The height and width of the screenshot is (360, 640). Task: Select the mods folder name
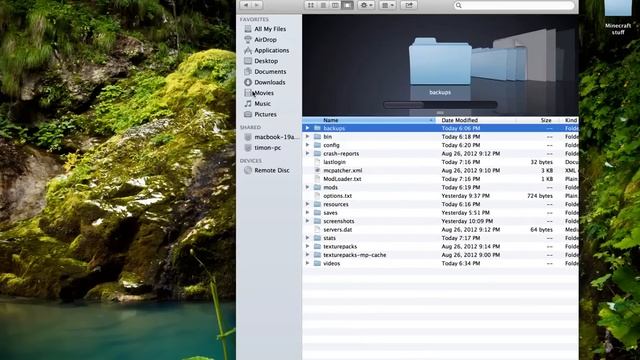[330, 187]
